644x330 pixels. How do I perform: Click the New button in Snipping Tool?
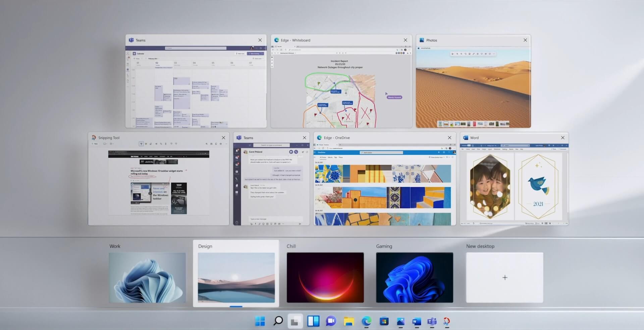click(x=95, y=144)
